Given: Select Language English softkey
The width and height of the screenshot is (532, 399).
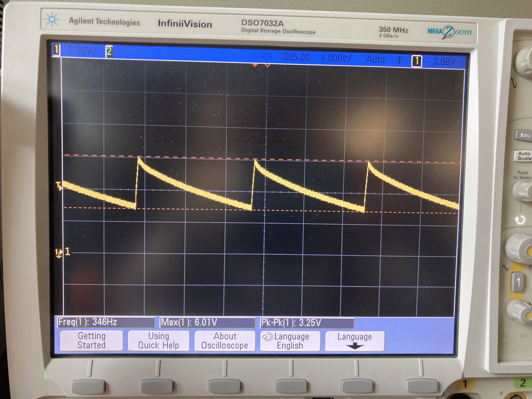Looking at the screenshot, I should coord(290,341).
